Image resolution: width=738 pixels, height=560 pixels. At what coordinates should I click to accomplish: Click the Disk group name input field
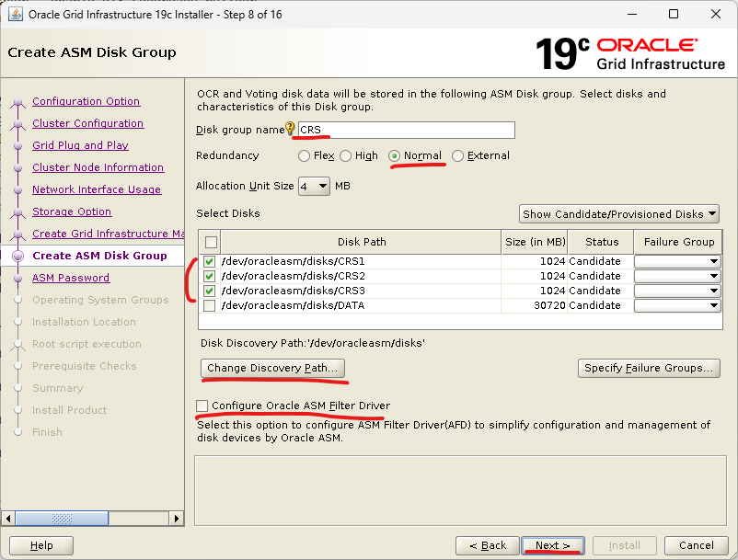point(407,130)
